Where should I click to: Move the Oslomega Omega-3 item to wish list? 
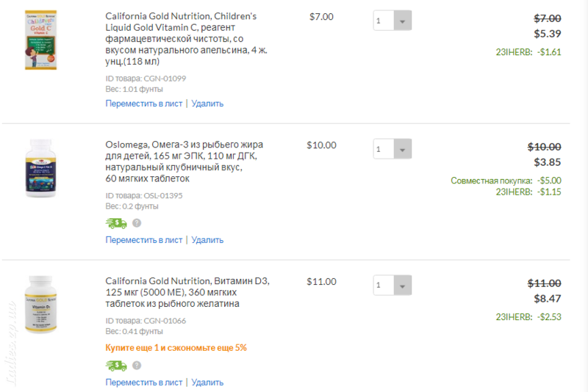pos(143,240)
